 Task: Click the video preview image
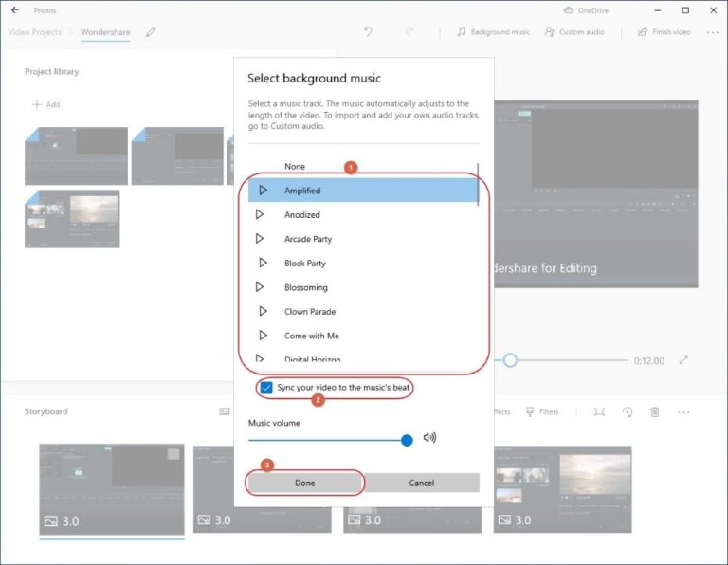(x=596, y=193)
